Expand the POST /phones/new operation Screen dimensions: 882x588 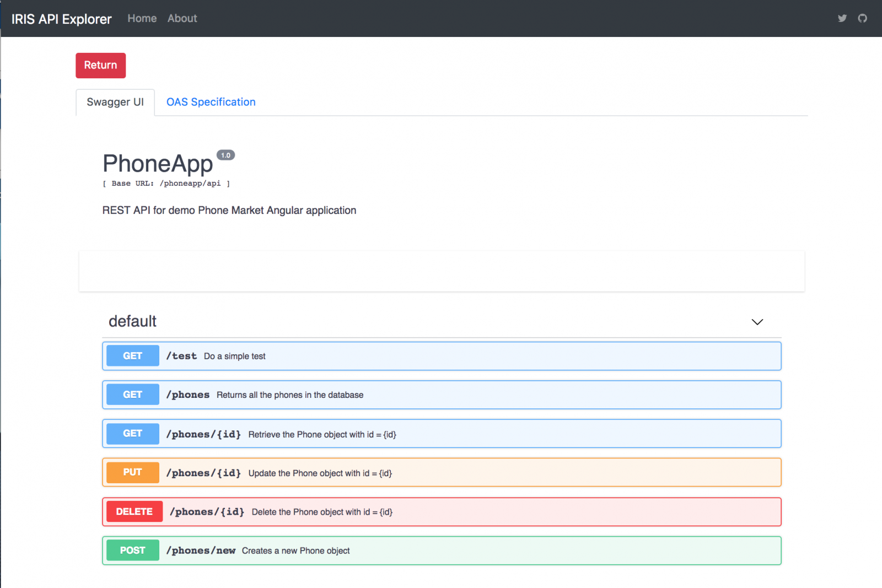(x=441, y=551)
